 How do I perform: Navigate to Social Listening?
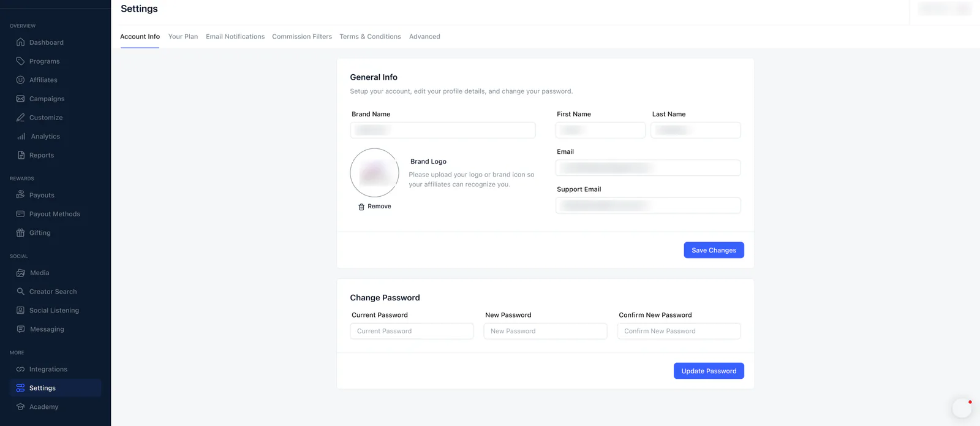(x=54, y=310)
